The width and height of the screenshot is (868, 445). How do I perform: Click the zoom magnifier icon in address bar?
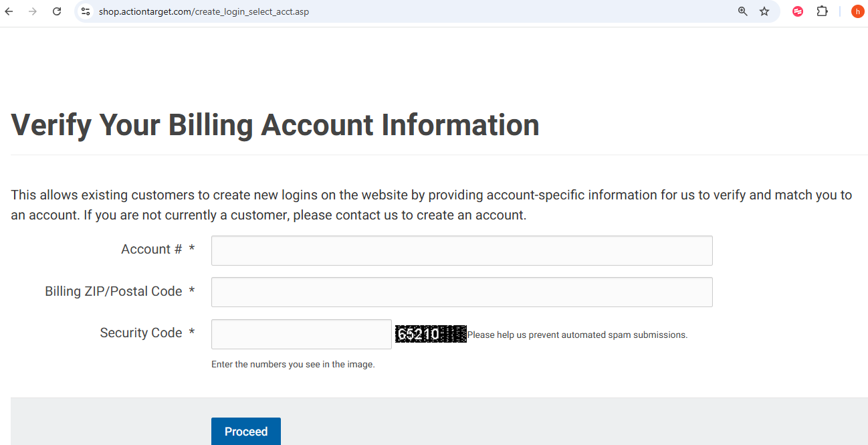pos(742,11)
